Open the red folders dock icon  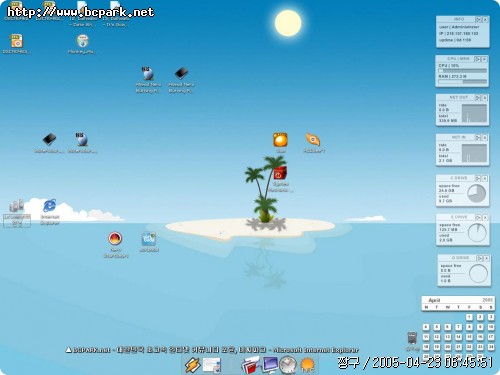click(250, 365)
